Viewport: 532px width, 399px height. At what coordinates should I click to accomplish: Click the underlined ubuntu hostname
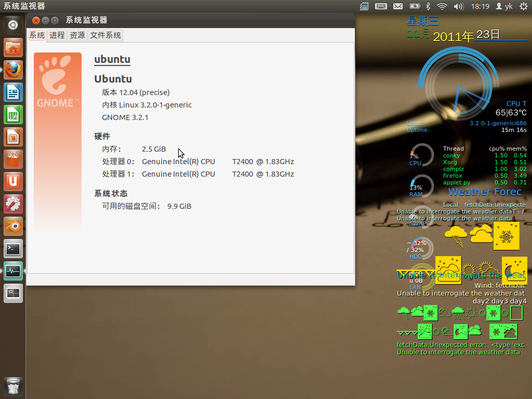pos(112,59)
